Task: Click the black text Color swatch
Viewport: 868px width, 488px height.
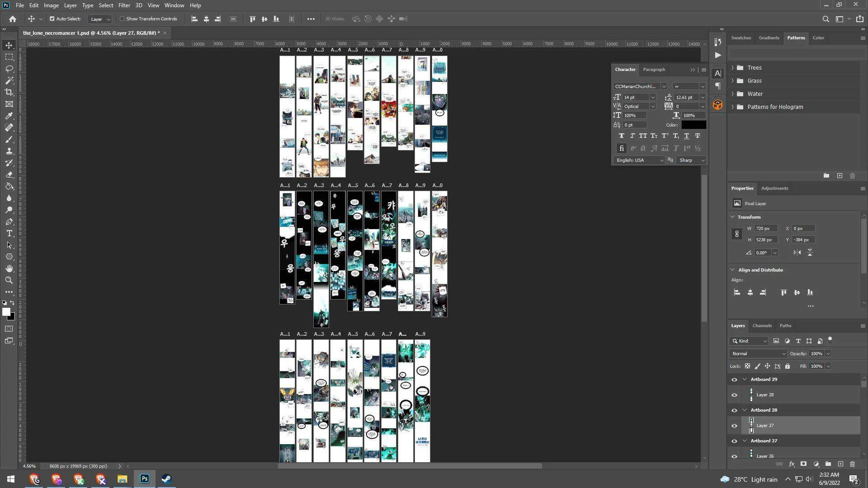Action: click(693, 125)
